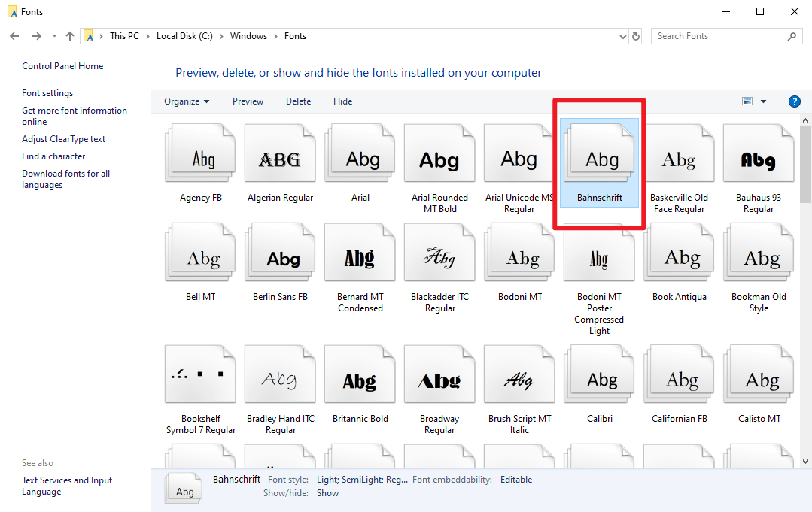This screenshot has width=812, height=512.
Task: Select the Algerian Regular font icon
Action: click(x=280, y=153)
